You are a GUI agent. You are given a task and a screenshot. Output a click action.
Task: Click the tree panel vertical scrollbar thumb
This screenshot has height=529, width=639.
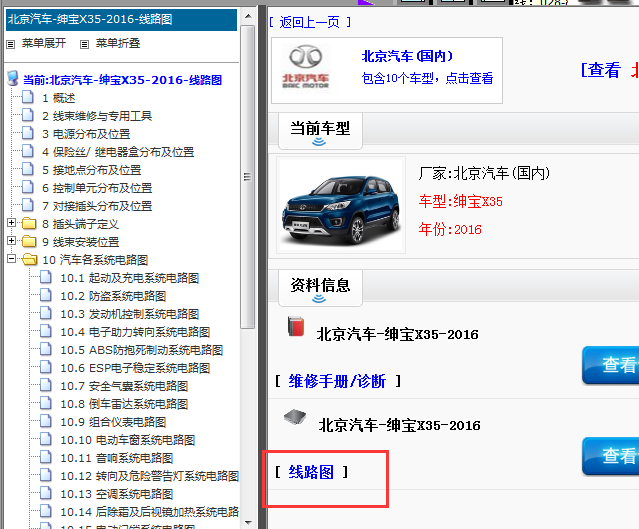[x=247, y=176]
